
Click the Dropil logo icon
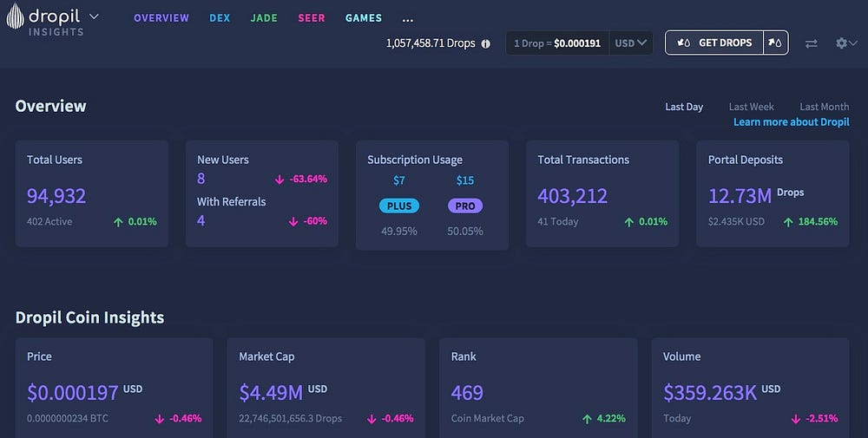click(15, 16)
